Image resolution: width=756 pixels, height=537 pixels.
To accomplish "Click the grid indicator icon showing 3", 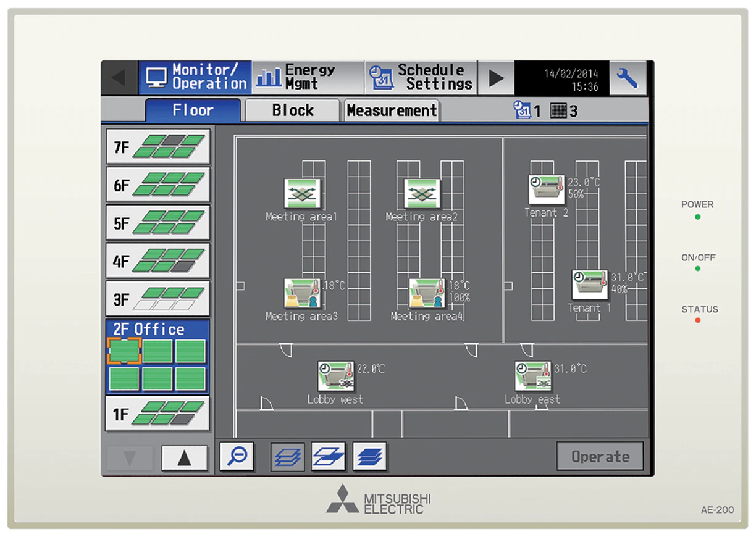I will click(x=558, y=110).
